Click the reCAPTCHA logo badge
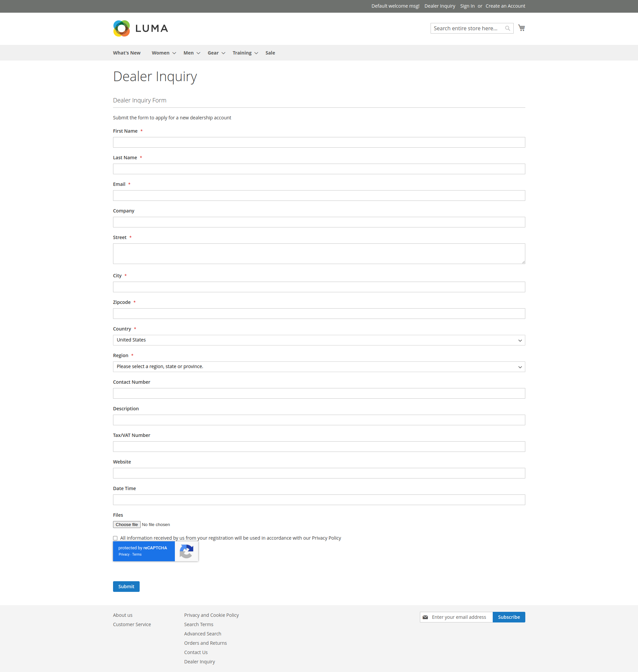This screenshot has width=638, height=672. (x=187, y=551)
